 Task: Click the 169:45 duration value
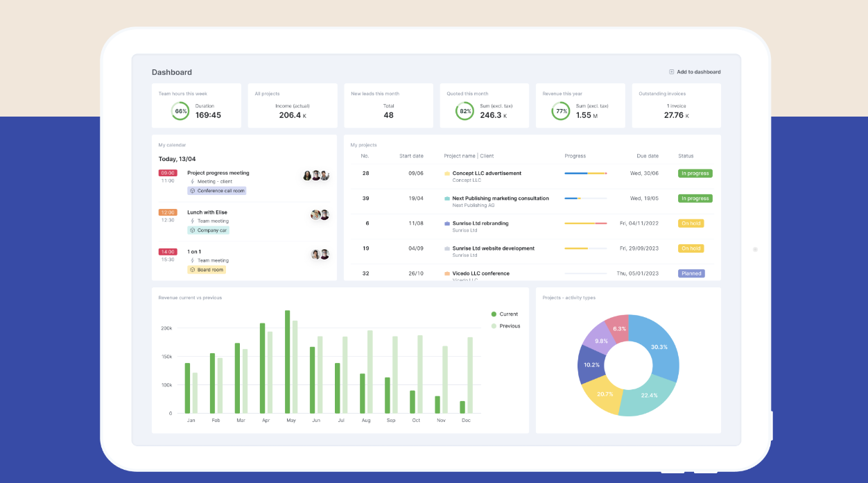(208, 115)
